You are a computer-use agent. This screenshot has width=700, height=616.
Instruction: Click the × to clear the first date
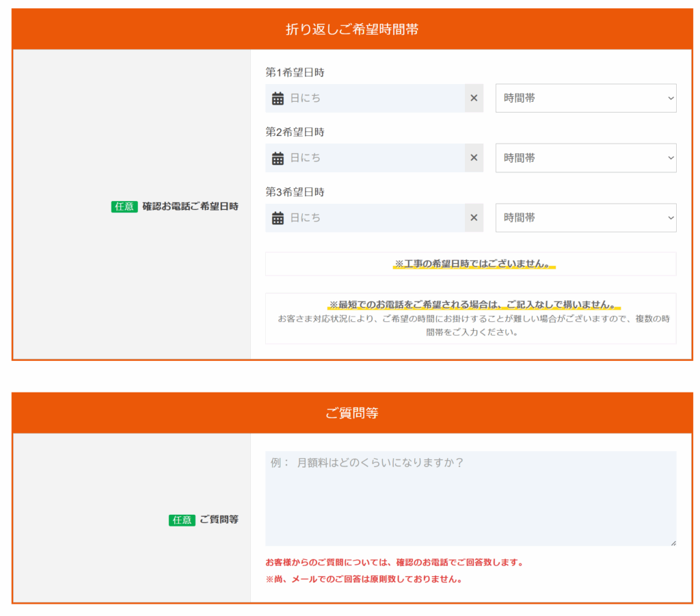pos(473,98)
